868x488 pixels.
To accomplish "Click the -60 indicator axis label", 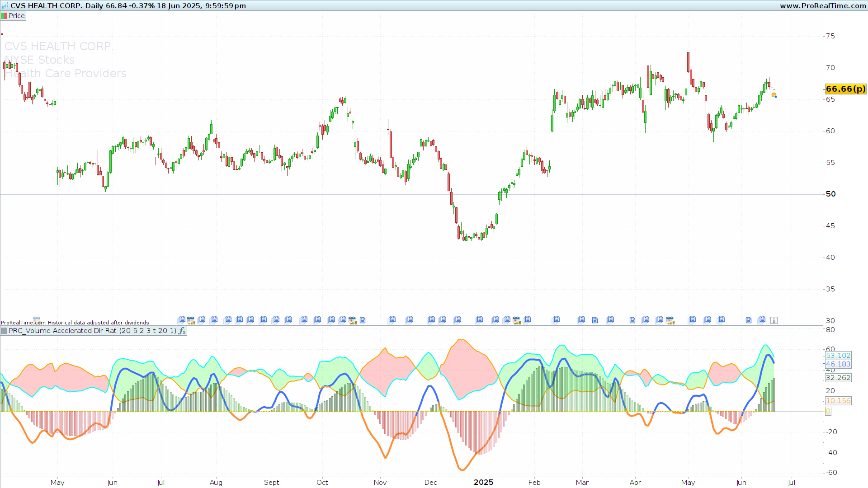I will (x=831, y=473).
